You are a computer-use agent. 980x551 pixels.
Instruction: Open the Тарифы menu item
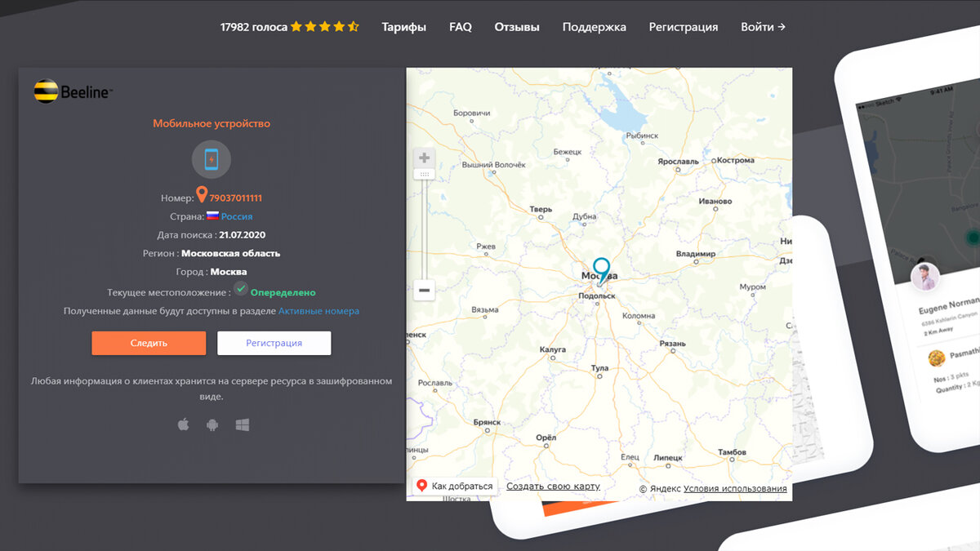pyautogui.click(x=404, y=27)
